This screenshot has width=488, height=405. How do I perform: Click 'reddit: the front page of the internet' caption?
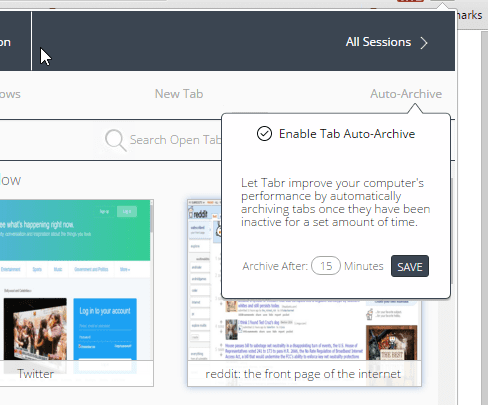[303, 374]
